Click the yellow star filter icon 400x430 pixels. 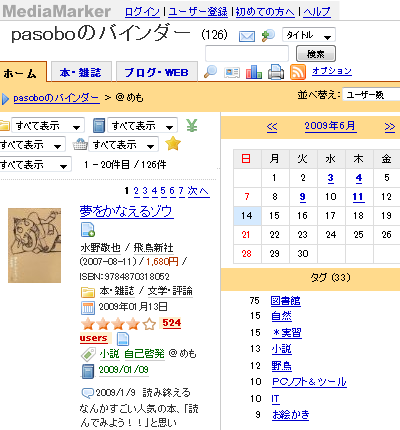click(173, 144)
